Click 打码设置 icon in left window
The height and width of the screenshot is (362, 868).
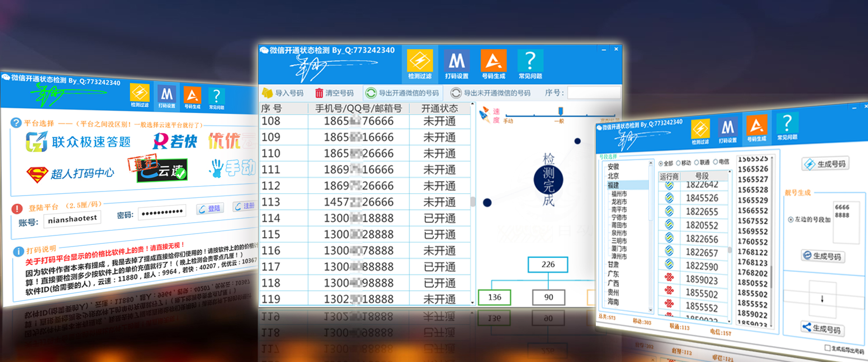coord(167,97)
